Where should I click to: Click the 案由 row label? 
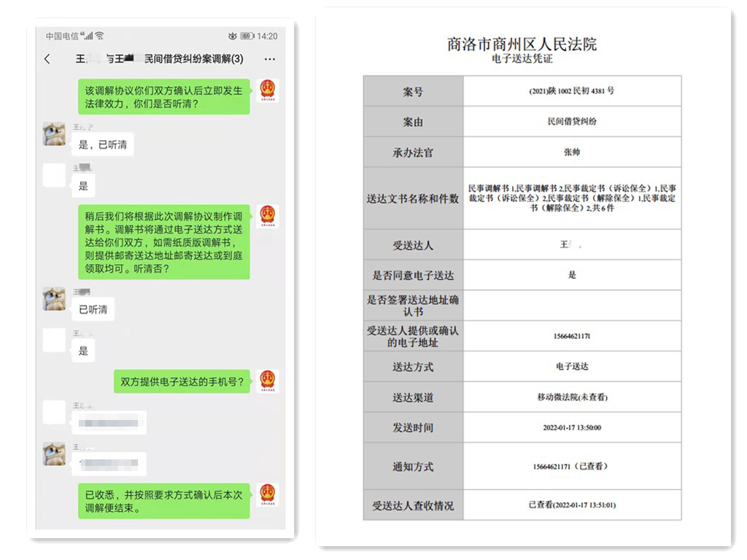413,122
